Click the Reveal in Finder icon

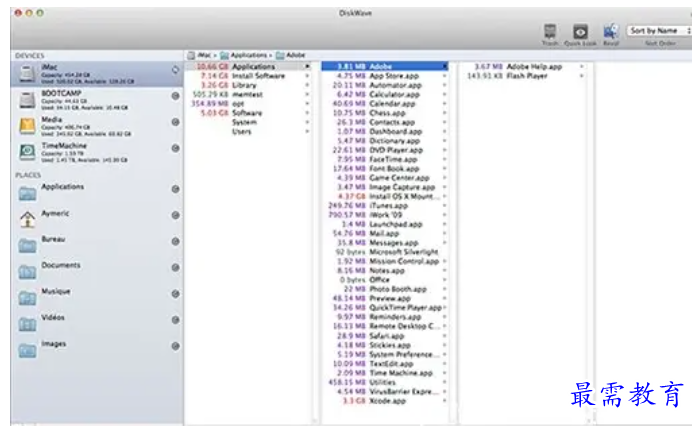[x=611, y=32]
